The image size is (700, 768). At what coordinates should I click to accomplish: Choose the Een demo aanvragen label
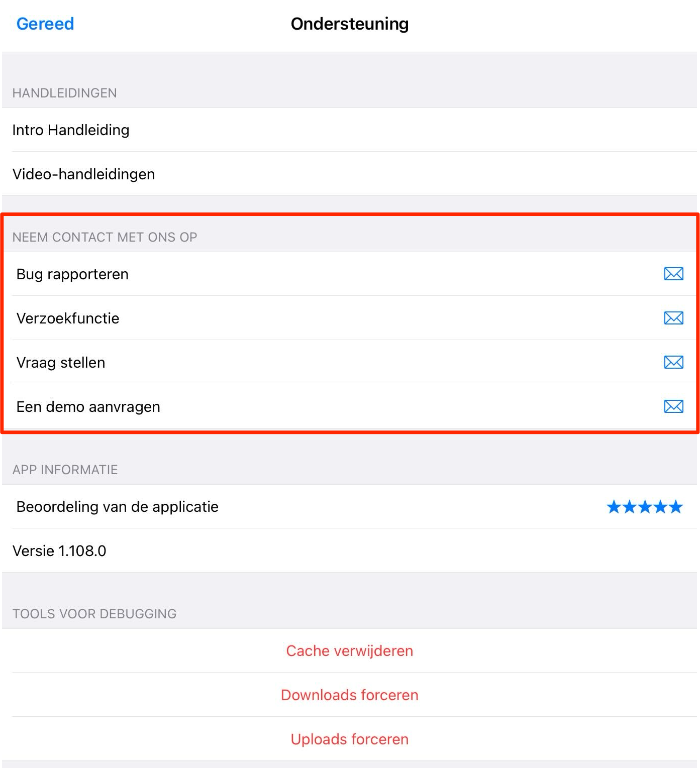88,407
